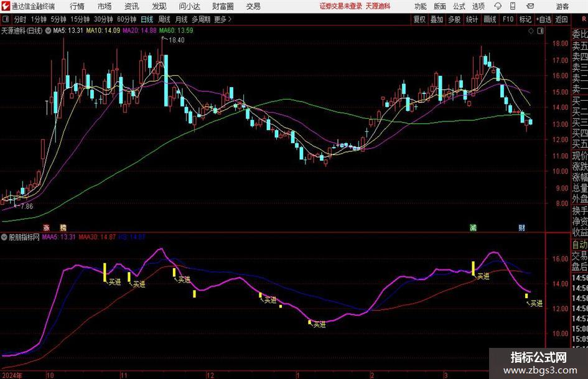Click the green 减 event marker
The width and height of the screenshot is (588, 379).
[x=474, y=227]
